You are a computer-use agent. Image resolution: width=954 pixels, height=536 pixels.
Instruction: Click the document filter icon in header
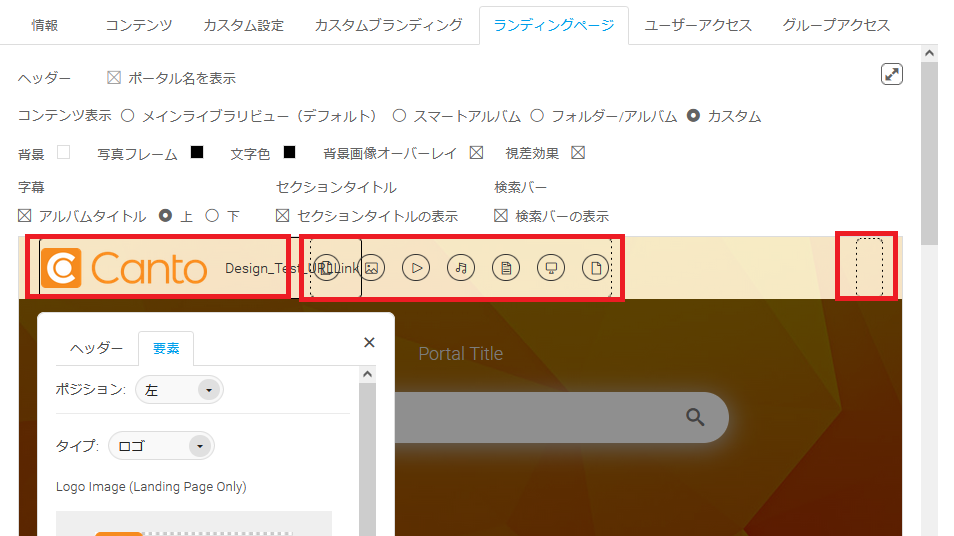pyautogui.click(x=506, y=268)
